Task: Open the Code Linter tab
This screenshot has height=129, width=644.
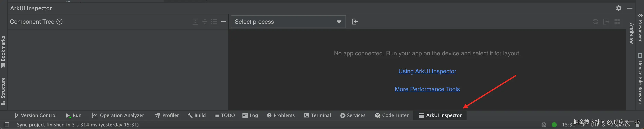Action: coord(392,115)
